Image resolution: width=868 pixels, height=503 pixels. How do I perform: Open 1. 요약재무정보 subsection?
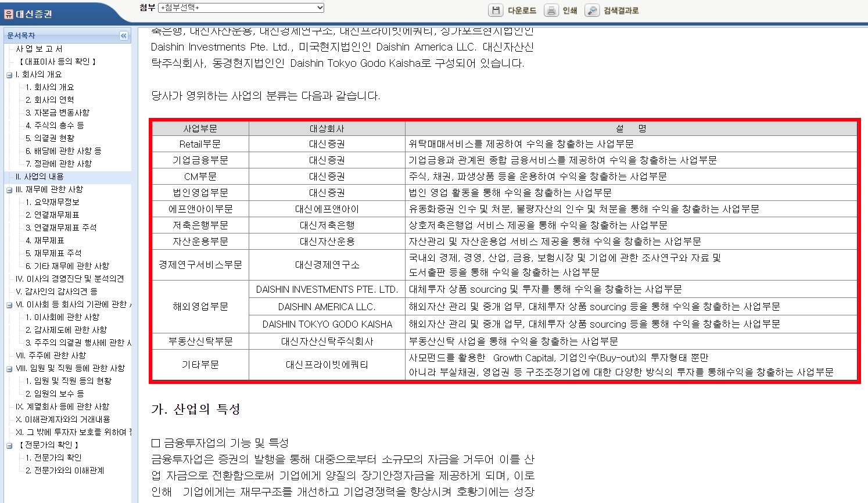[52, 202]
